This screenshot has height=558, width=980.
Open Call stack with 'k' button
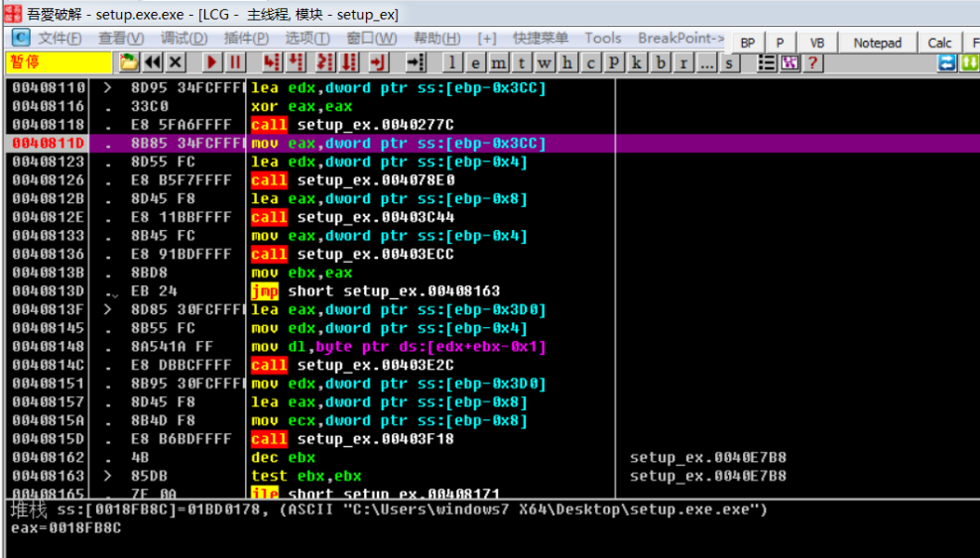[637, 63]
